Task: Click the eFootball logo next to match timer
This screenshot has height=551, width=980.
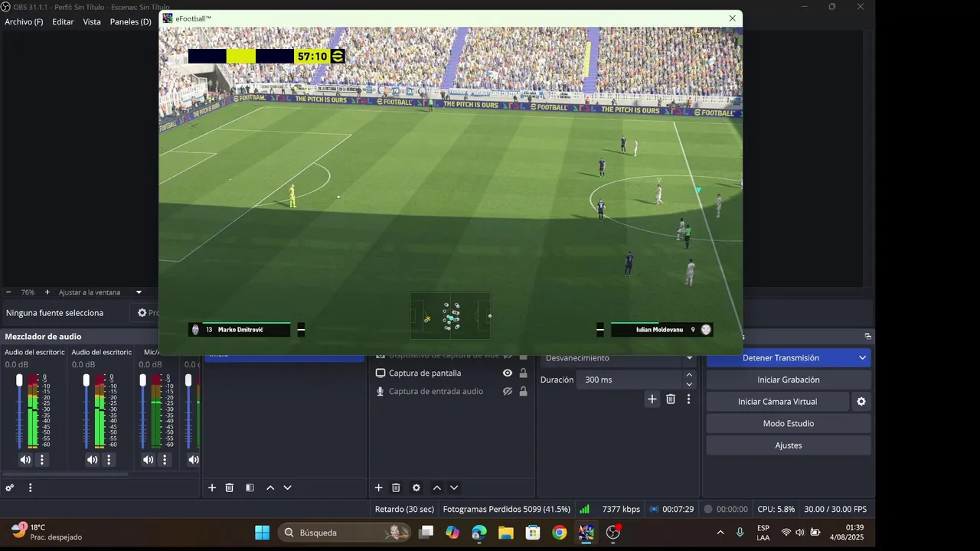Action: click(x=337, y=56)
